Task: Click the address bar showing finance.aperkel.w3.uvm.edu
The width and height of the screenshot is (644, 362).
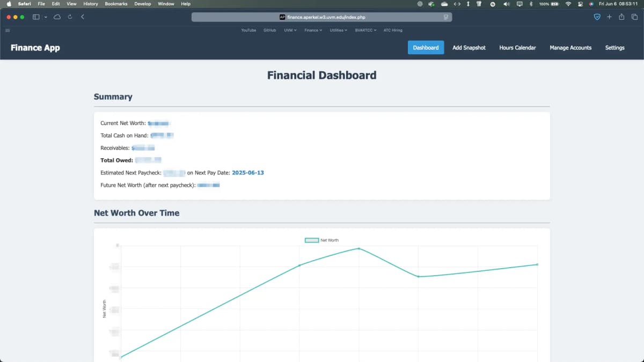Action: click(321, 17)
